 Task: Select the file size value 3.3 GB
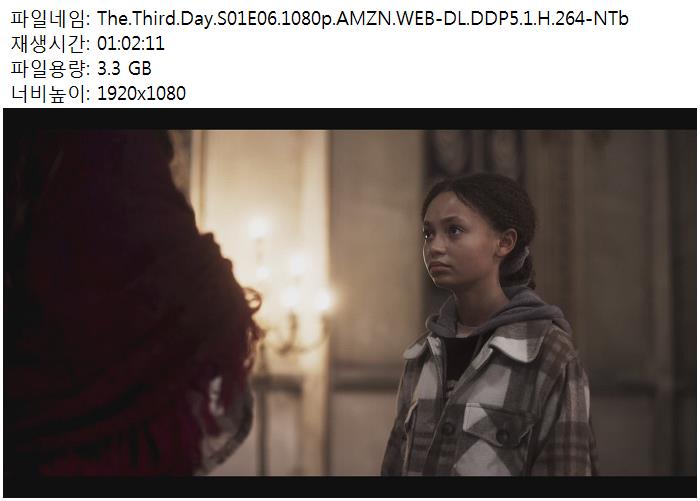click(x=125, y=69)
